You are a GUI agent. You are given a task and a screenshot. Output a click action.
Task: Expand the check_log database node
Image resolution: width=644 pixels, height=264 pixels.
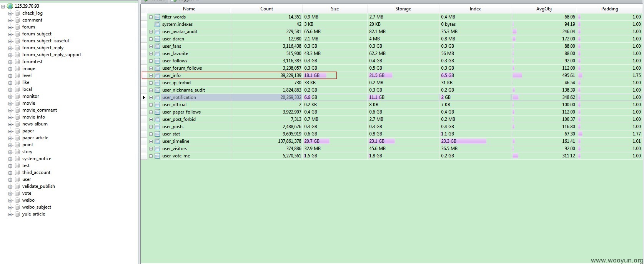click(10, 13)
